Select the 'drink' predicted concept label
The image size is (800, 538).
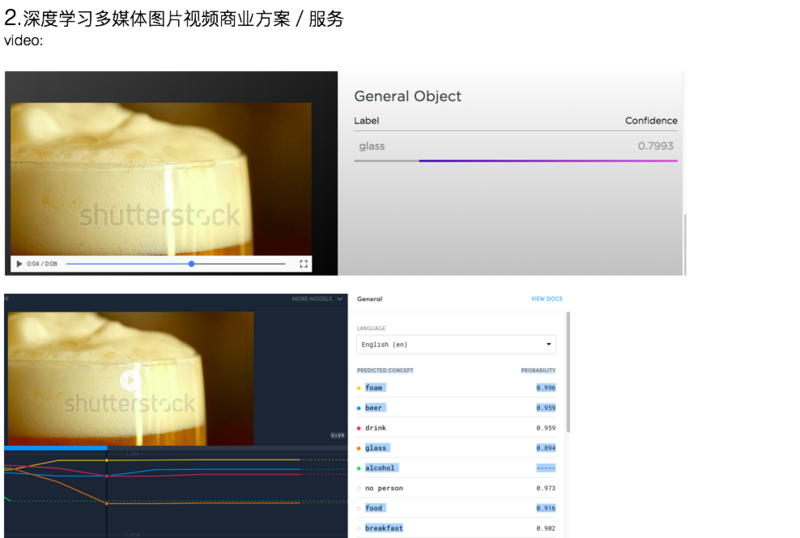376,428
